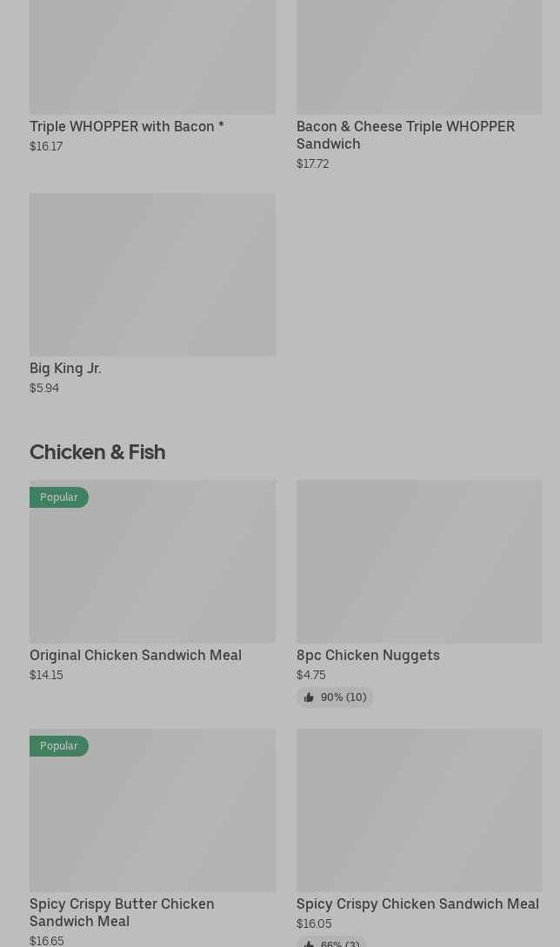
Task: Click Popular badge on Spicy Crispy Butter Chicken
Action: pyautogui.click(x=59, y=746)
